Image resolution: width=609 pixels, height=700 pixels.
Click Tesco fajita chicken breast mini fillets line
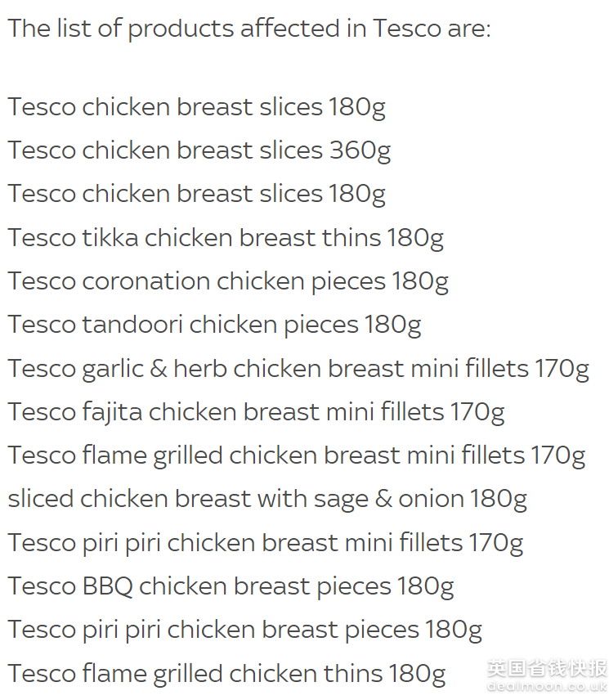click(x=256, y=412)
